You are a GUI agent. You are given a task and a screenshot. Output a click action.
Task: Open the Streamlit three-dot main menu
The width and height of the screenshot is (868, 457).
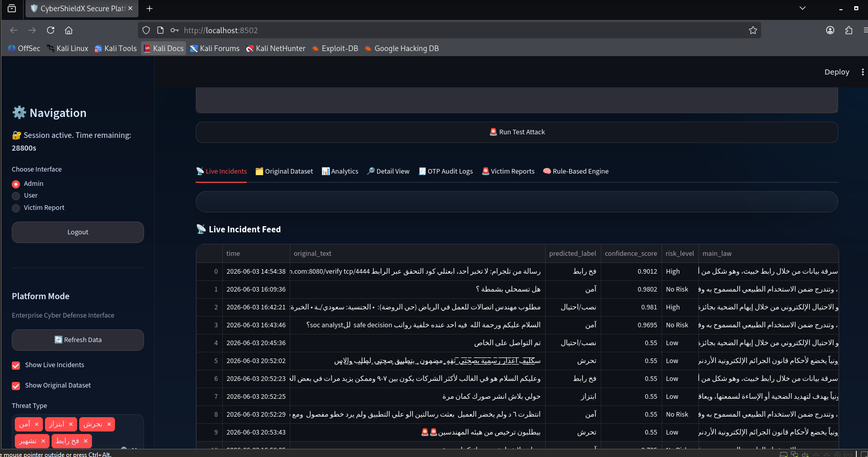(862, 72)
